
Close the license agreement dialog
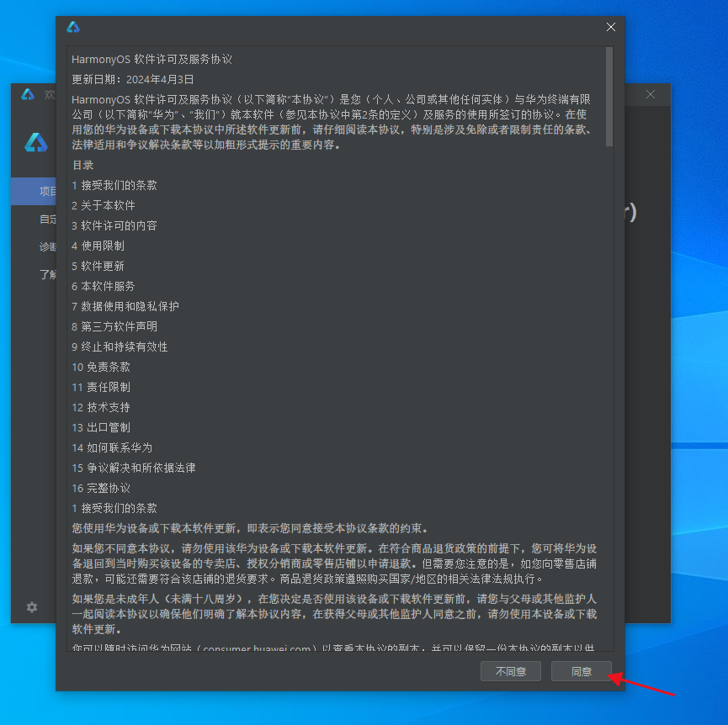point(611,28)
